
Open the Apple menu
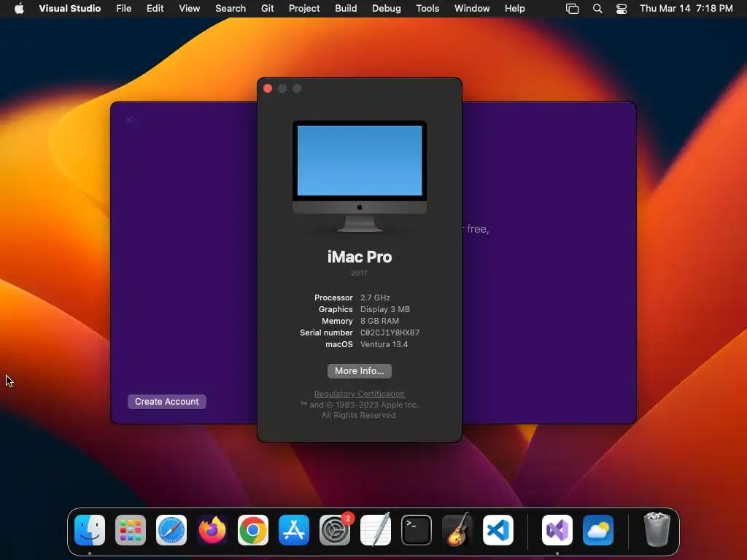[19, 8]
